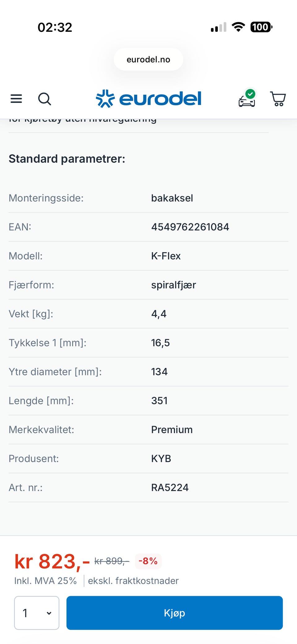Go to Eurodel home via logo
297x644 pixels.
pyautogui.click(x=148, y=99)
